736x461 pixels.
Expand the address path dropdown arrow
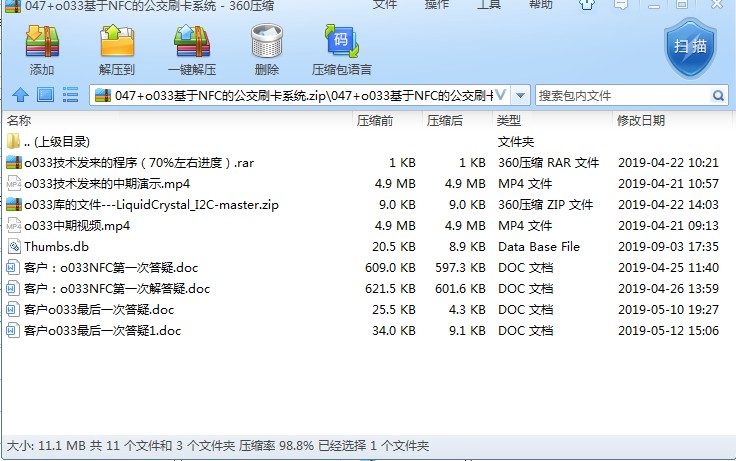pyautogui.click(x=520, y=96)
